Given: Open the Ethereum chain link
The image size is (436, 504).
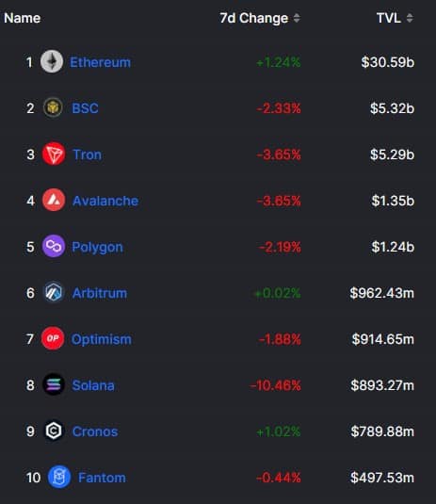Looking at the screenshot, I should pos(100,62).
